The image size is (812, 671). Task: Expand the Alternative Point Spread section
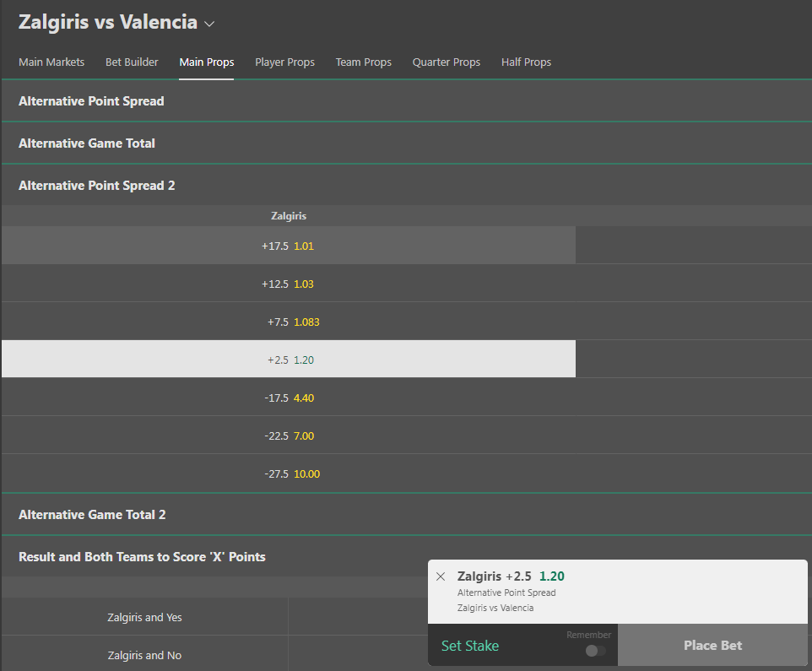point(91,101)
